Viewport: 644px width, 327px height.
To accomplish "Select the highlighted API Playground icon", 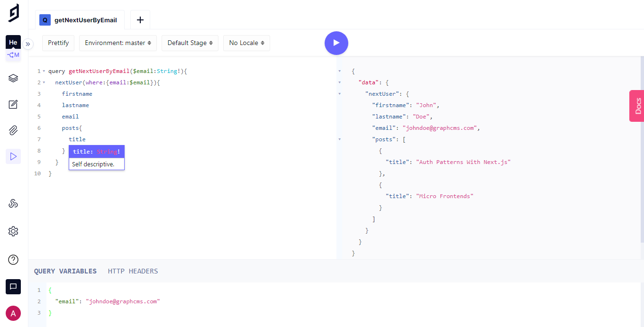I will [13, 157].
